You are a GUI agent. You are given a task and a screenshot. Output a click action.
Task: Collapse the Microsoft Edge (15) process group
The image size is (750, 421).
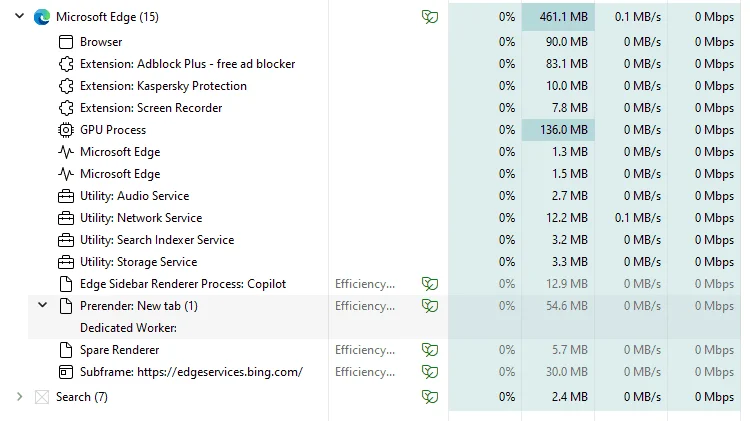20,16
